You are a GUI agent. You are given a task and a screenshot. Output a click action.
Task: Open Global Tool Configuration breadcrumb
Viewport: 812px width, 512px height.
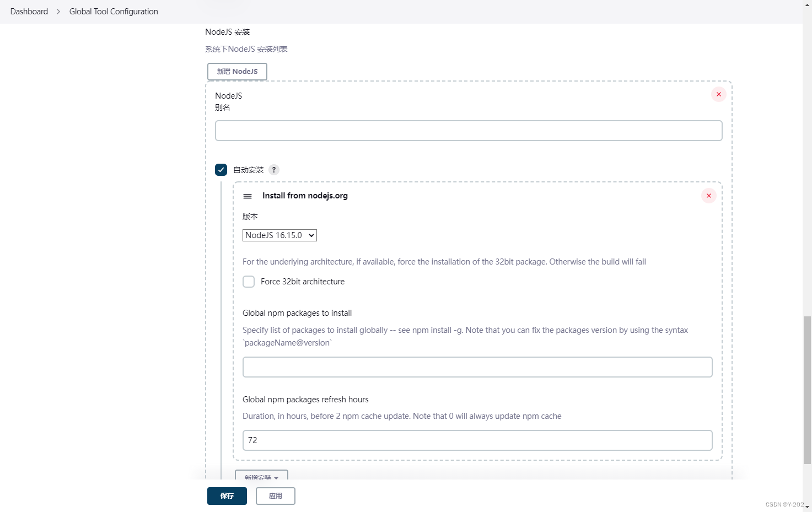click(x=114, y=12)
